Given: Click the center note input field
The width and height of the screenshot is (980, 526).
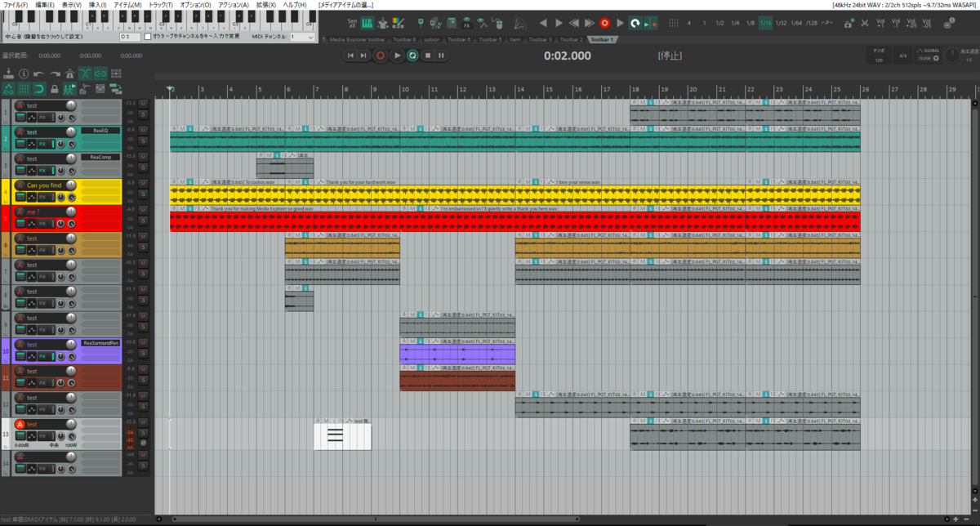Looking at the screenshot, I should 128,37.
